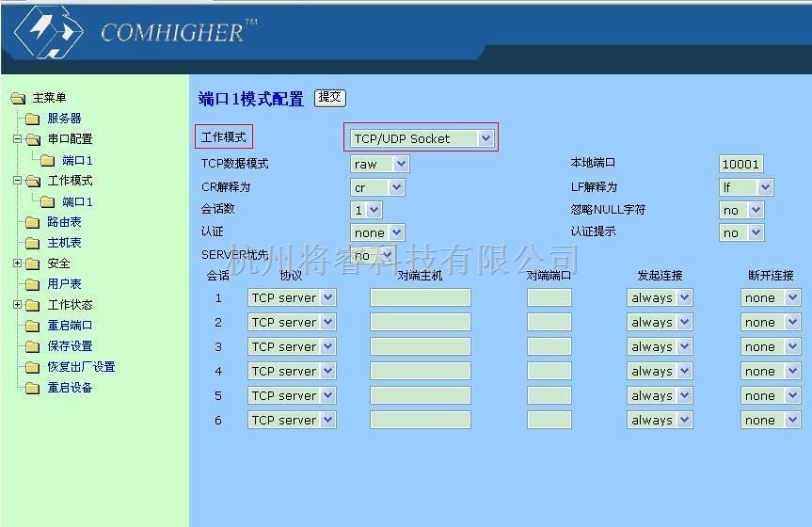Viewport: 812px width, 527px height.
Task: Click session 6 对端端口 input field
Action: tap(549, 421)
